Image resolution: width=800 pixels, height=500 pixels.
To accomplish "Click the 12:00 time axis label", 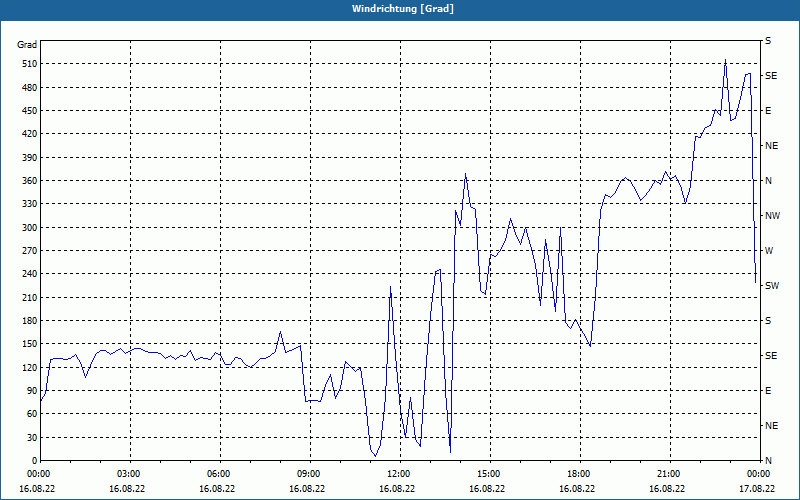I will click(x=398, y=473).
